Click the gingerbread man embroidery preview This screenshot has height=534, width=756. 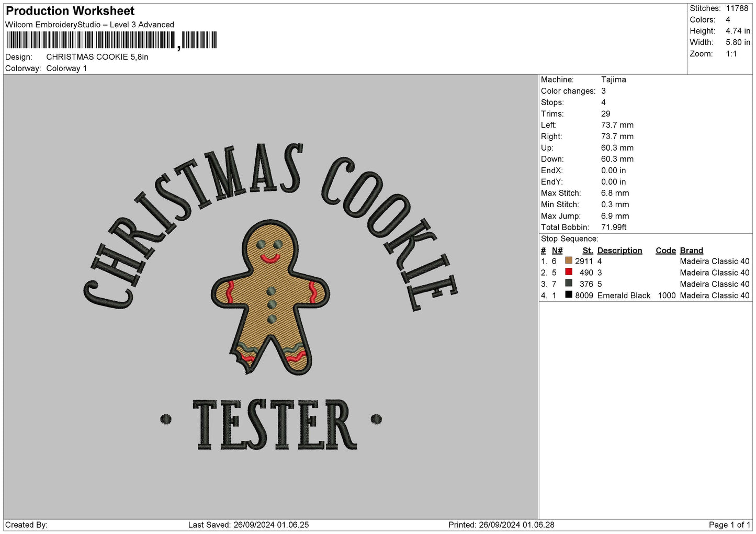coord(270,298)
